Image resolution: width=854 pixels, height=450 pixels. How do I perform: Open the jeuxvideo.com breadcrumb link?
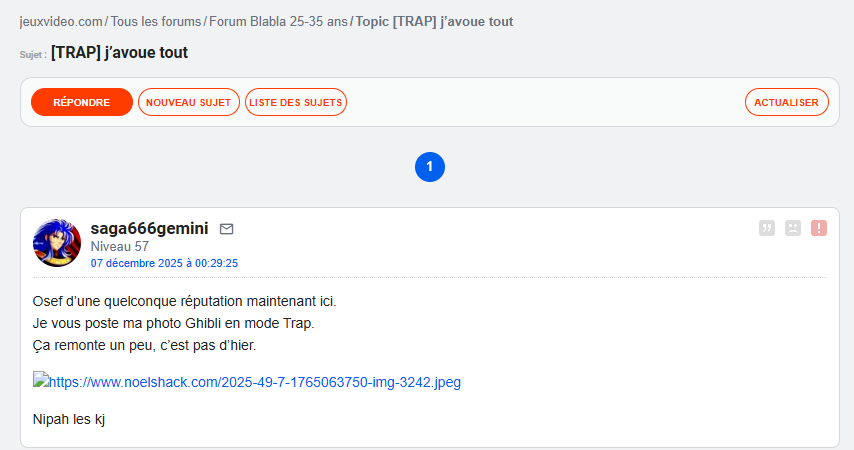pos(61,21)
